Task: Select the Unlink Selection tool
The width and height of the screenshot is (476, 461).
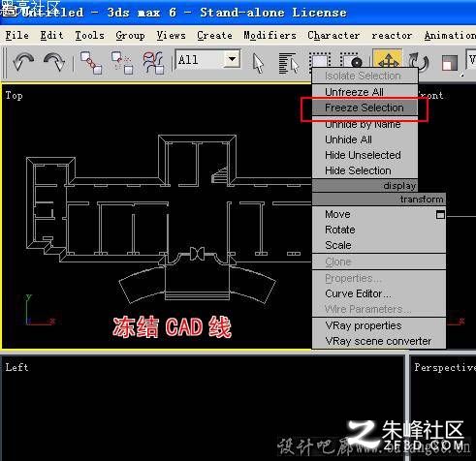Action: (x=122, y=62)
